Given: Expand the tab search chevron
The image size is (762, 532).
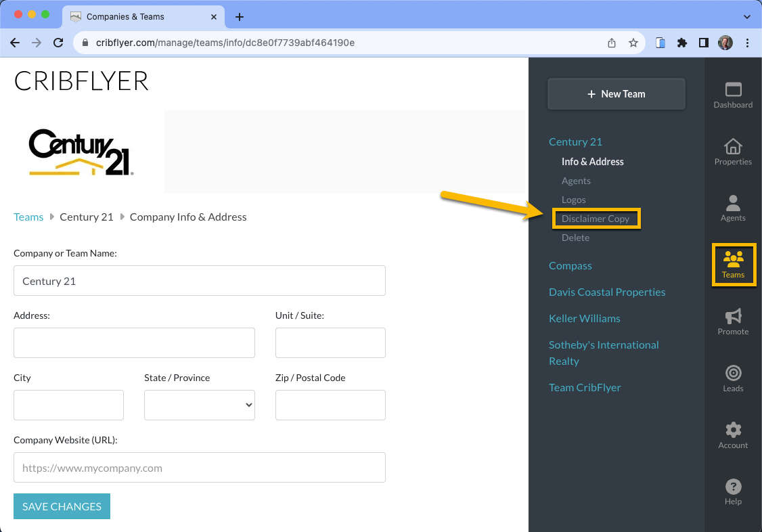Looking at the screenshot, I should click(746, 17).
